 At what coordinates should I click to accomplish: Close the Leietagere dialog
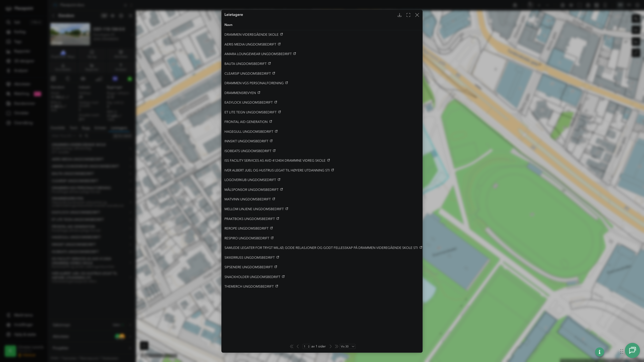click(417, 15)
